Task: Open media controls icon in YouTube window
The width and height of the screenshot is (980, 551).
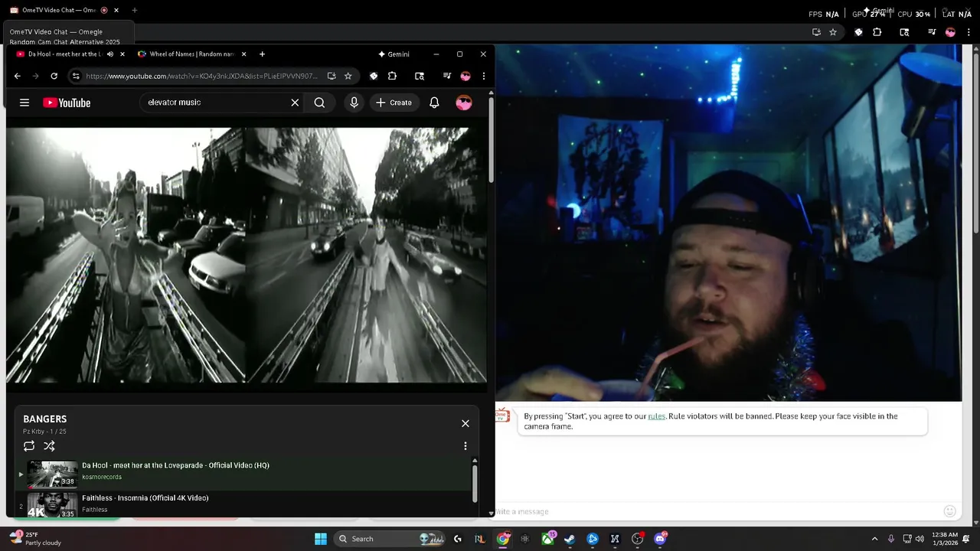Action: click(446, 76)
